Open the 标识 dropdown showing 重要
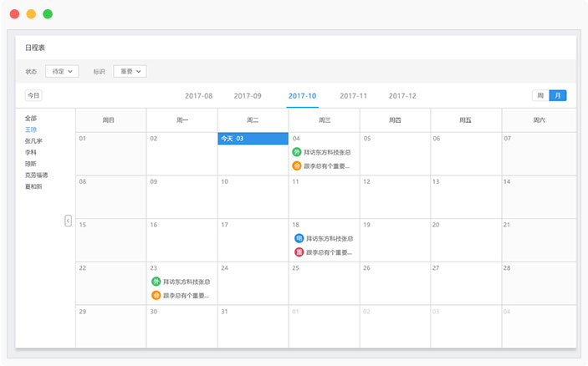This screenshot has height=366, width=588. 130,72
